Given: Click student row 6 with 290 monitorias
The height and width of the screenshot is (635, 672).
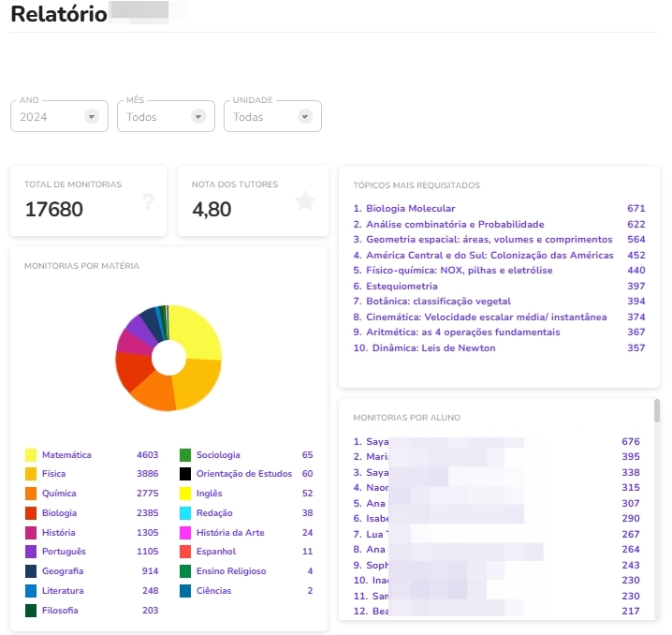Looking at the screenshot, I should [x=496, y=518].
